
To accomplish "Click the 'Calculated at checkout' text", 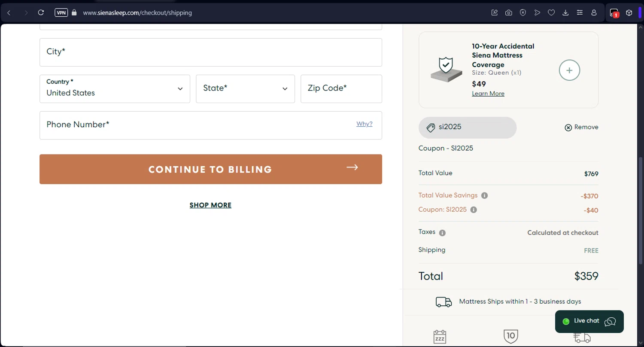I will [563, 233].
